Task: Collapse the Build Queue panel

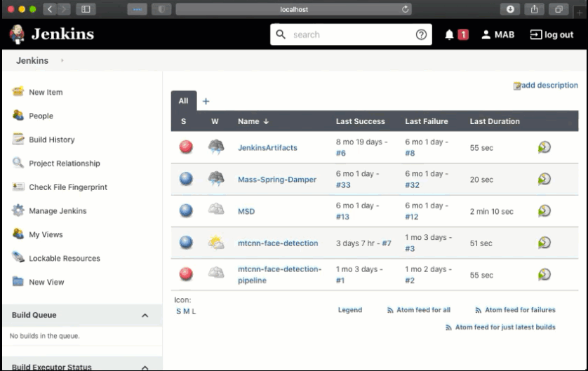Action: point(145,316)
